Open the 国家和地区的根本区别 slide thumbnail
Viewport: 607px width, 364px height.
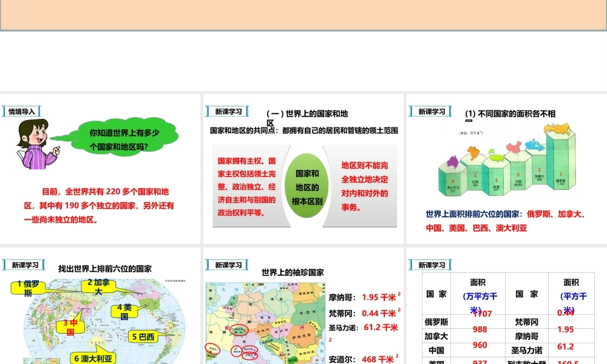[303, 169]
